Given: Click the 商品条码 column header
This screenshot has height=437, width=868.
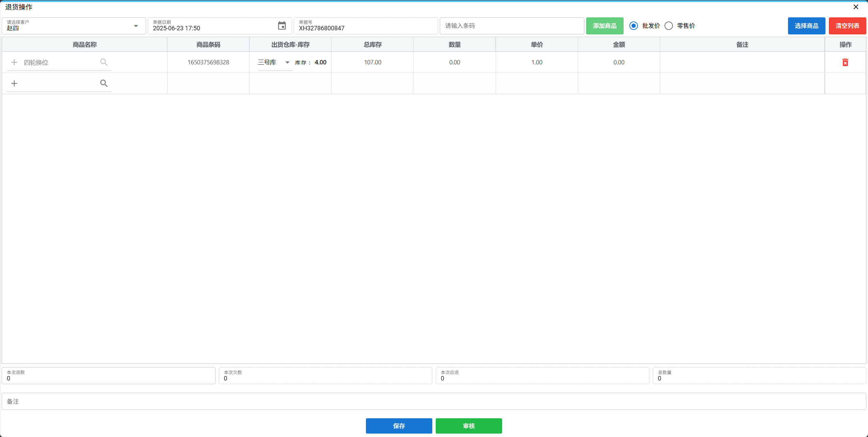Looking at the screenshot, I should 208,45.
